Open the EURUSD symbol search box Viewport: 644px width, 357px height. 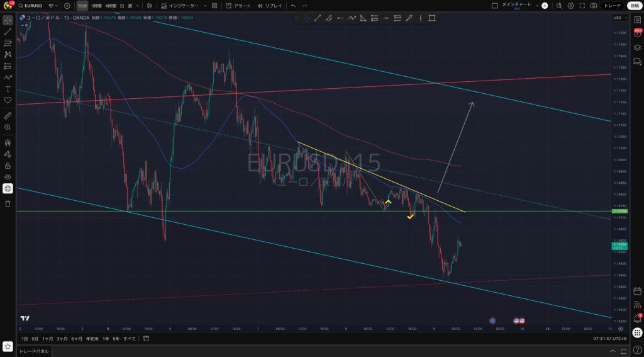point(31,6)
